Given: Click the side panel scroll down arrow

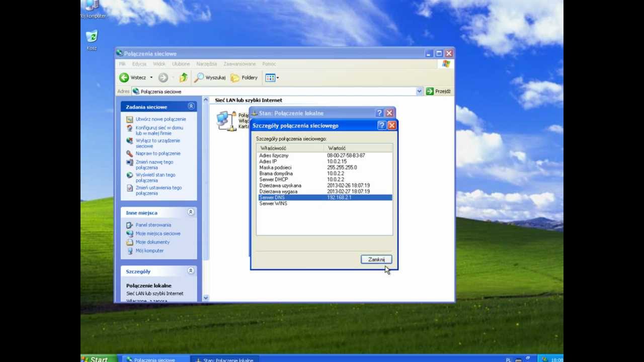Looking at the screenshot, I should pos(205,298).
